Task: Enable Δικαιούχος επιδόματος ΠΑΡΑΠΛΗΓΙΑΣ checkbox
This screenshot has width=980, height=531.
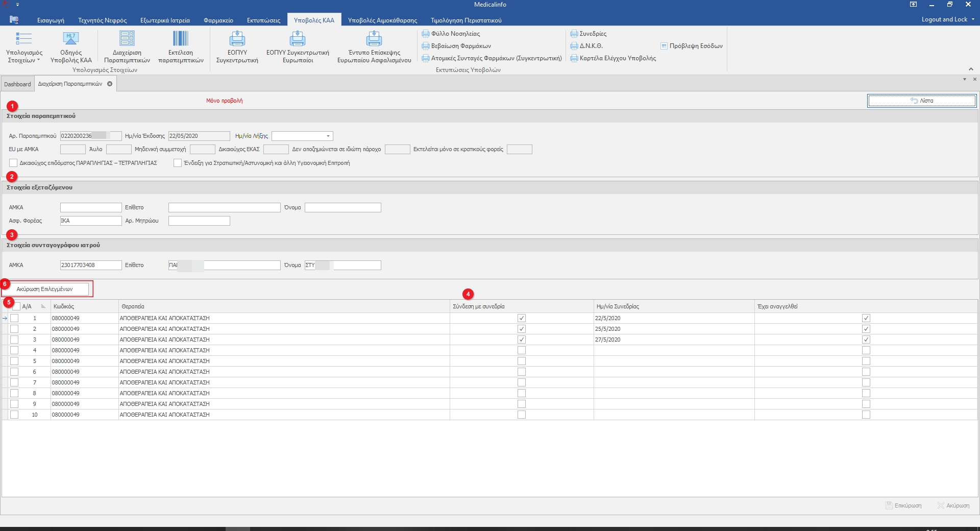Action: 14,163
